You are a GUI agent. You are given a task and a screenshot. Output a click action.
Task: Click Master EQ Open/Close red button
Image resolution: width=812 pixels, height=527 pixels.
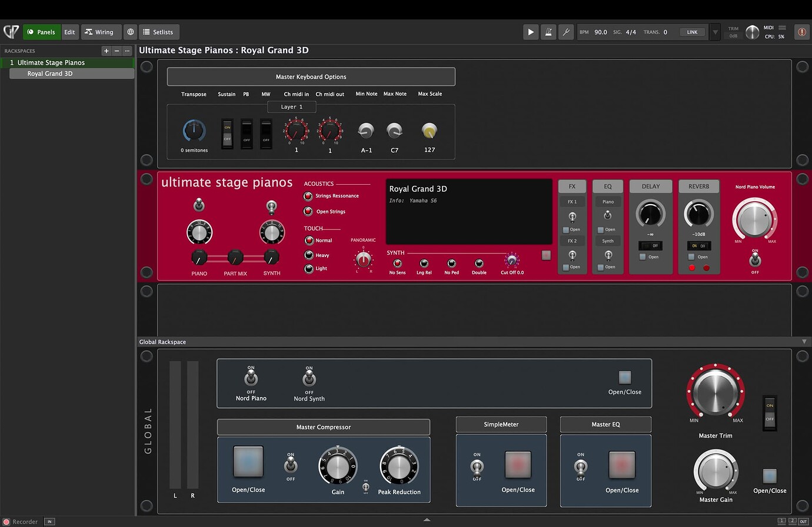pyautogui.click(x=622, y=465)
